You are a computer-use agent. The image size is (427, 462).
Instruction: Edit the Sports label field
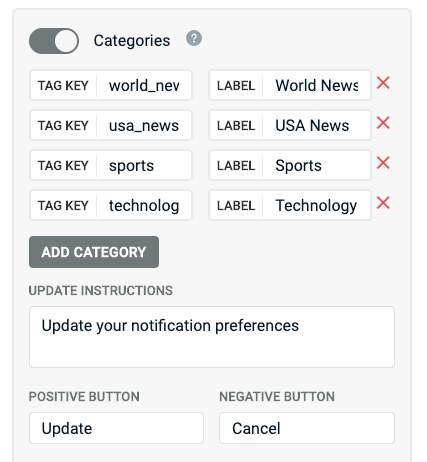coord(317,165)
